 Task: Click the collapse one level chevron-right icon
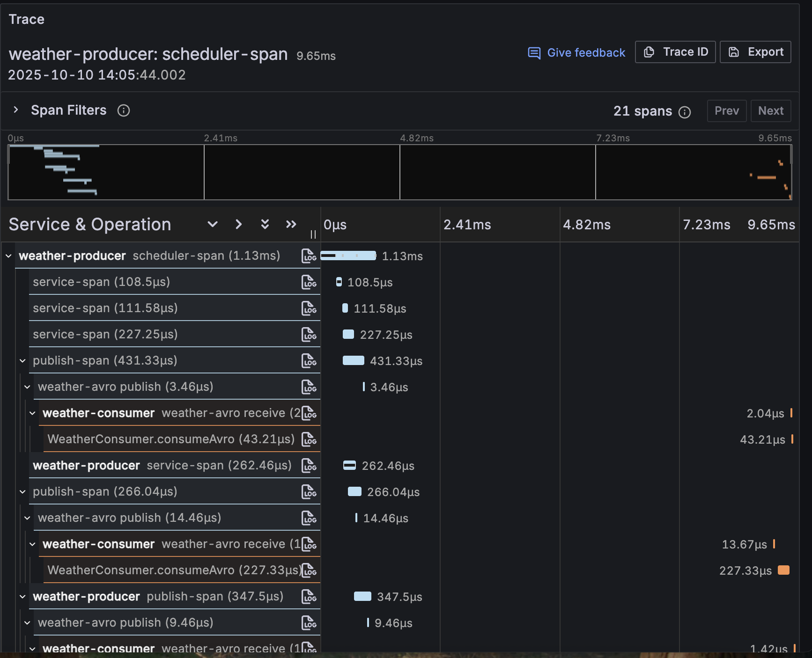(x=239, y=224)
